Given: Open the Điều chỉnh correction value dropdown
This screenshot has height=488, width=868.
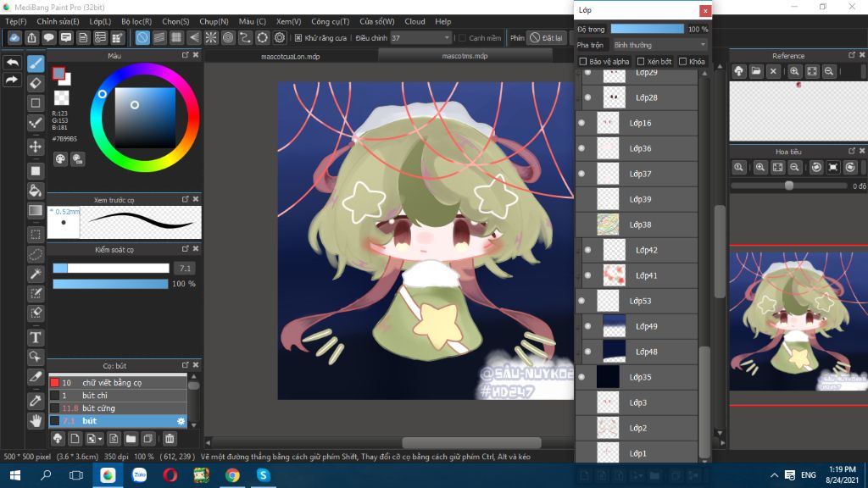Looking at the screenshot, I should tap(420, 37).
